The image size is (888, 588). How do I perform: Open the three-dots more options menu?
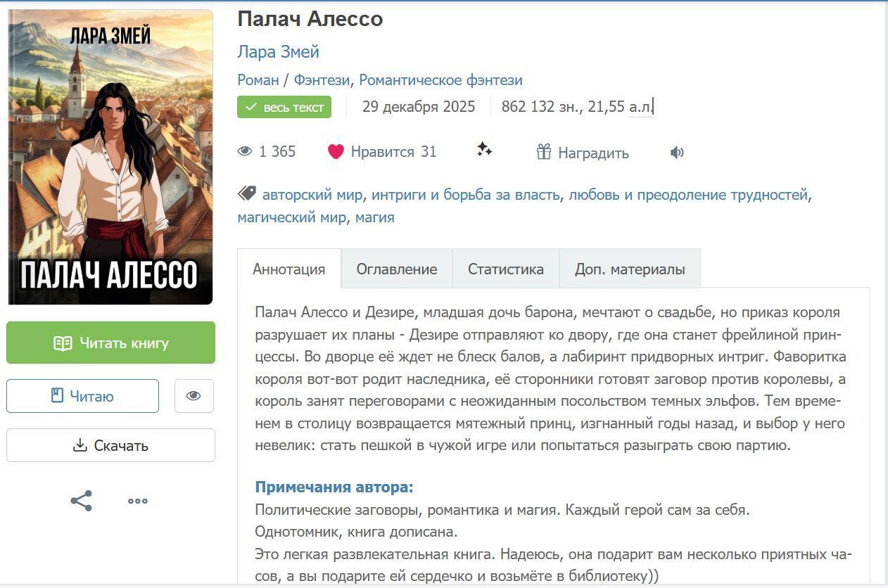pyautogui.click(x=137, y=501)
